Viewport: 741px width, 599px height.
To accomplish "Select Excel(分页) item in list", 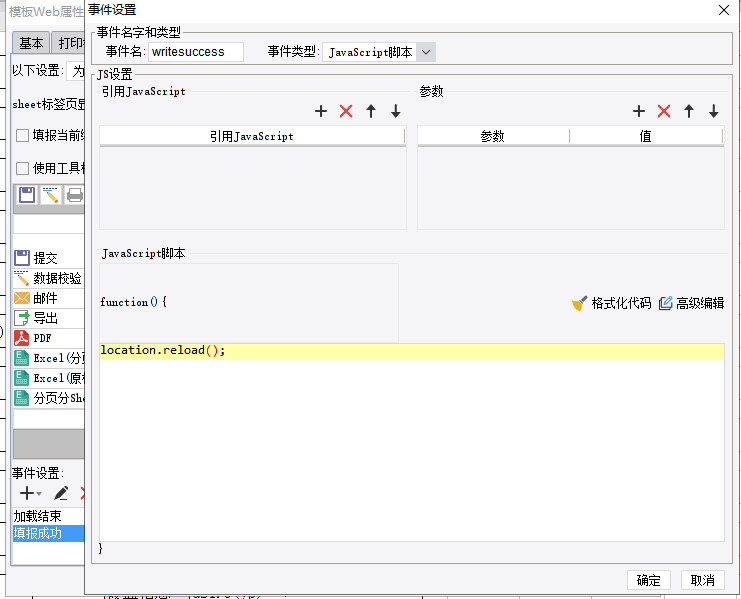I will pyautogui.click(x=48, y=358).
